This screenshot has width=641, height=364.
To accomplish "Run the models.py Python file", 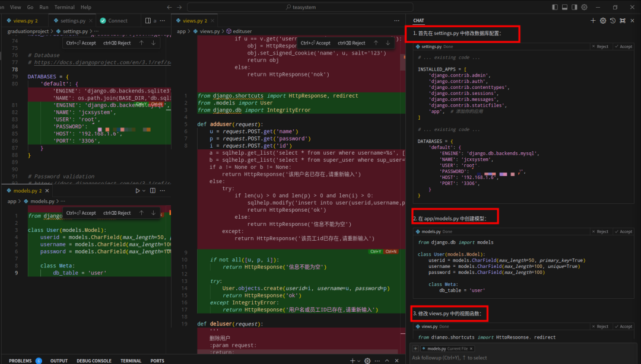I will click(x=137, y=191).
